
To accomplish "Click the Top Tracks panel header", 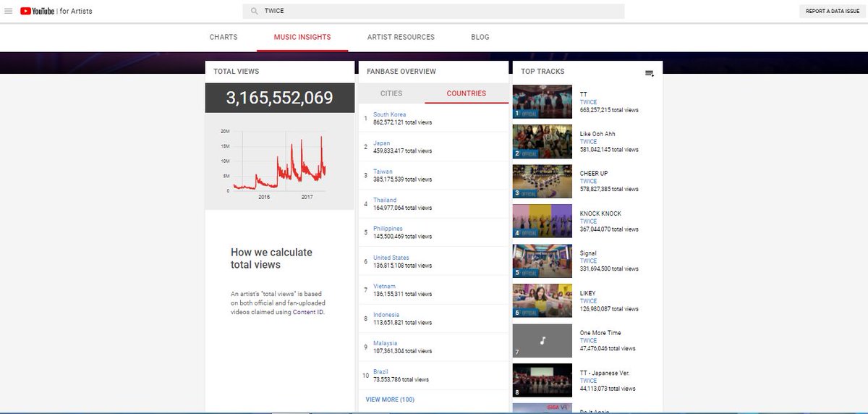I will tap(542, 72).
